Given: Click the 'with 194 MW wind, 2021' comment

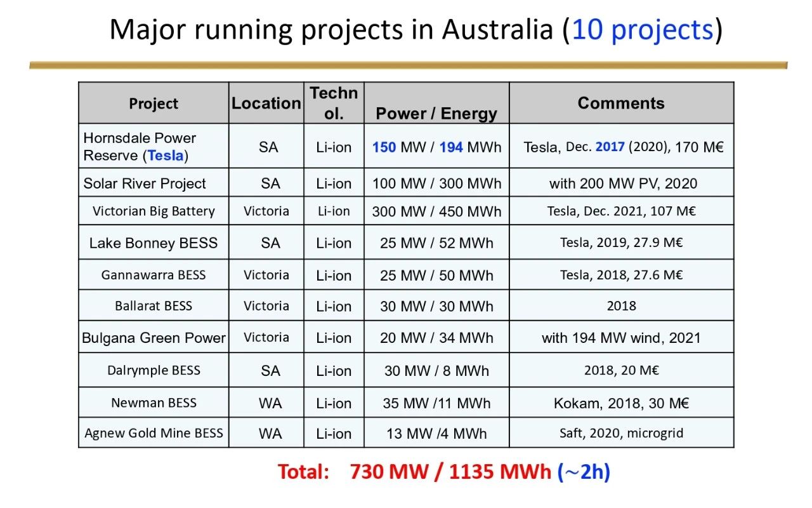Looking at the screenshot, I should click(621, 338).
